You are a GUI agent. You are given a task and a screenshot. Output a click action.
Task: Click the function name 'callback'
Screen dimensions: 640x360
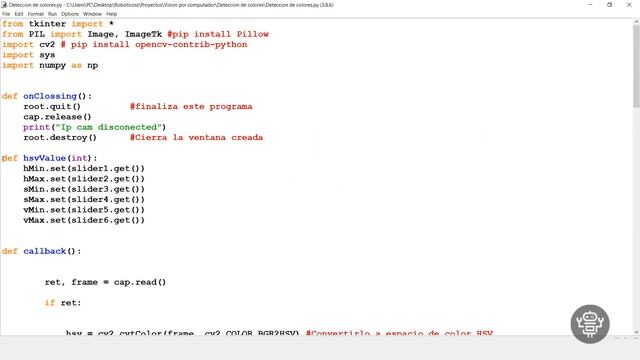coord(44,251)
